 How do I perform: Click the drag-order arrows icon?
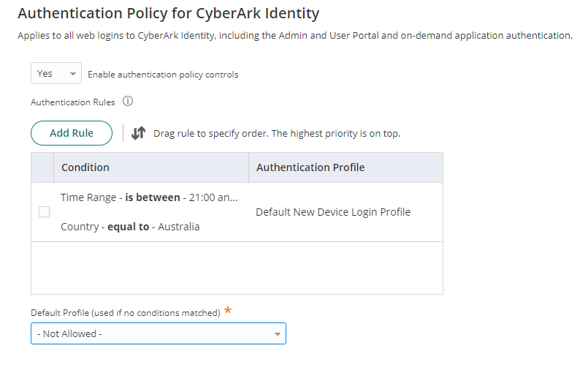[138, 133]
